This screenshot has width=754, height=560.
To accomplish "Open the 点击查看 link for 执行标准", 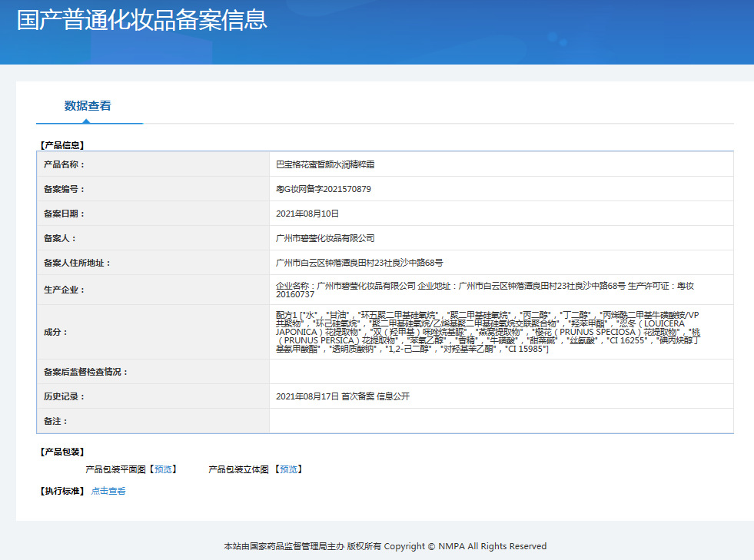I will tap(108, 492).
